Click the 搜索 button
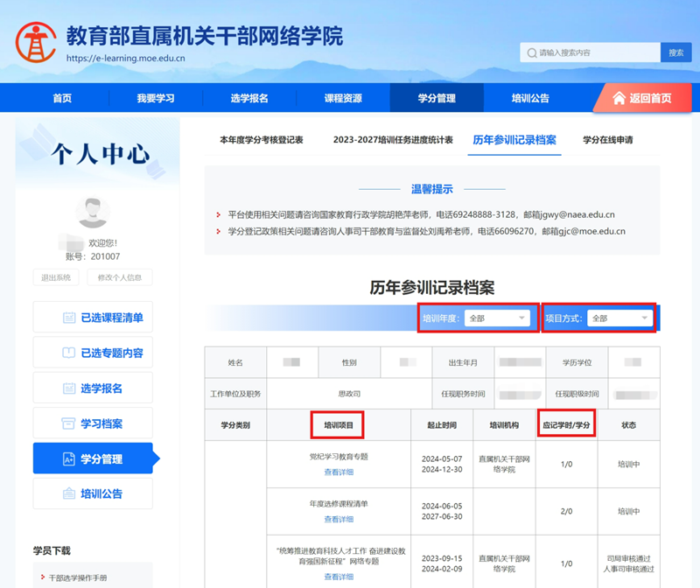The width and height of the screenshot is (700, 588). pos(675,53)
